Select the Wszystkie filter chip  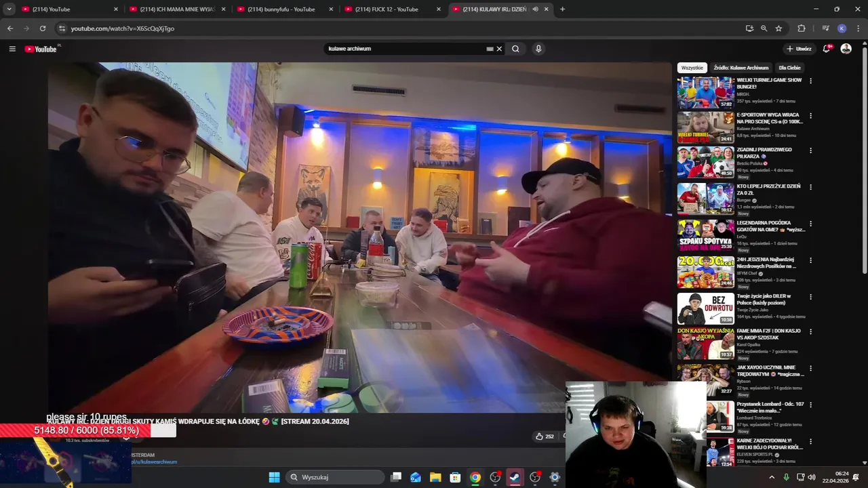[692, 68]
